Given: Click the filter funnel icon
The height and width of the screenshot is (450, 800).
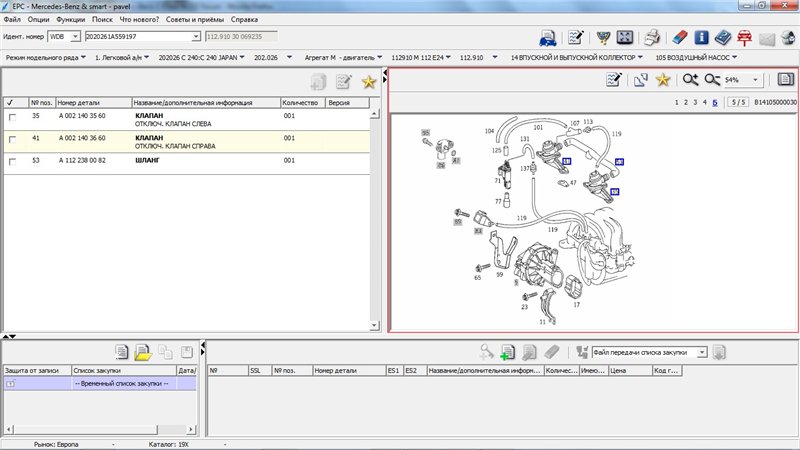Looking at the screenshot, I should [x=603, y=38].
